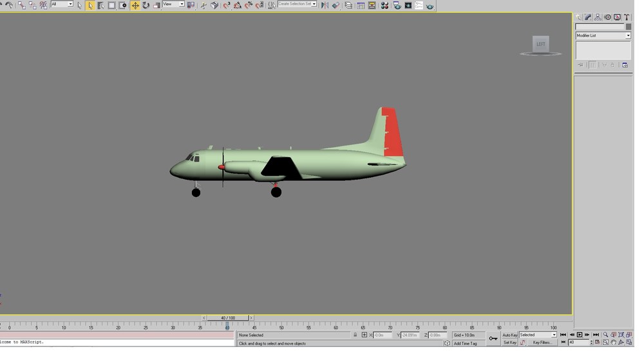
Task: Switch to the Hierarchy command panel tab
Action: [x=598, y=17]
